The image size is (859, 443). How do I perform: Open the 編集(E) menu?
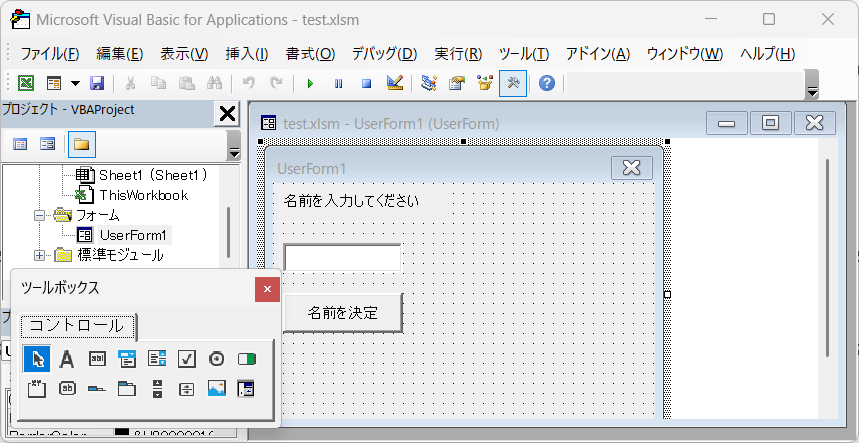[x=120, y=54]
